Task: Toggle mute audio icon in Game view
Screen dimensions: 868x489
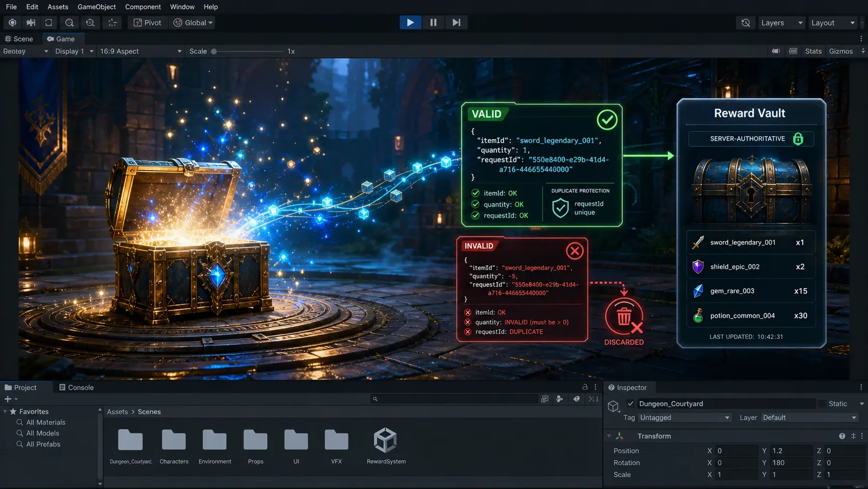Action: coord(776,51)
